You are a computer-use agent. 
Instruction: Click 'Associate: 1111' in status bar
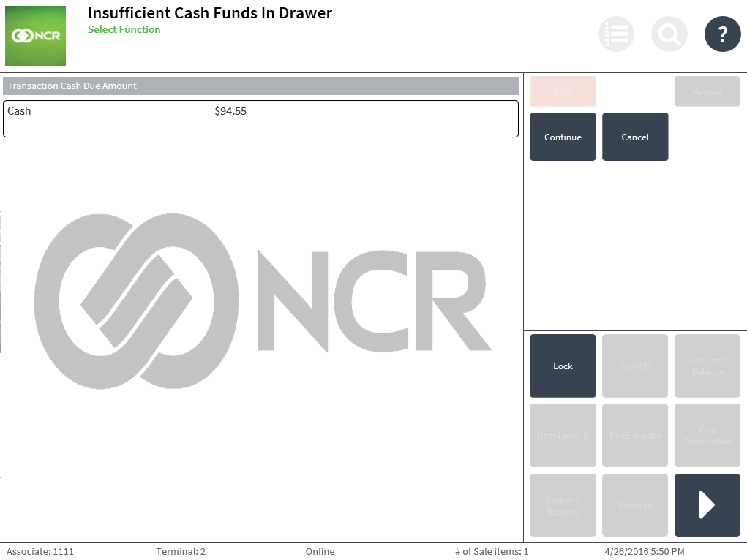coord(40,551)
